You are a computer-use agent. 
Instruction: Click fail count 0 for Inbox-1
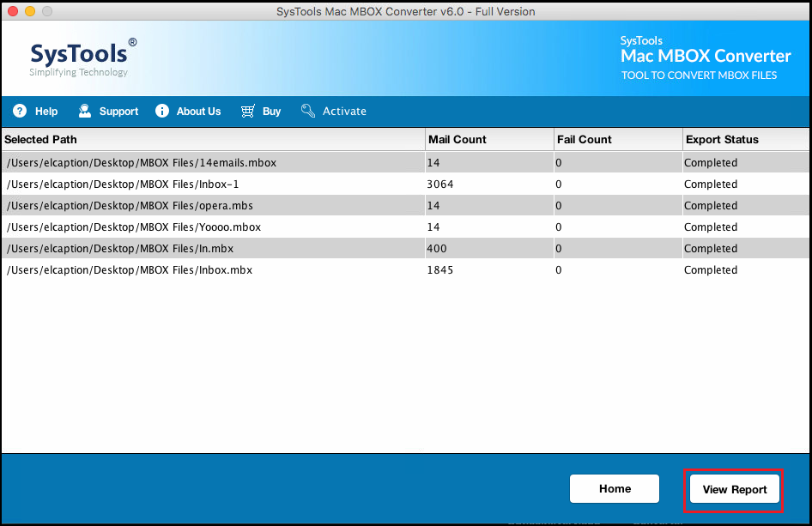point(558,184)
